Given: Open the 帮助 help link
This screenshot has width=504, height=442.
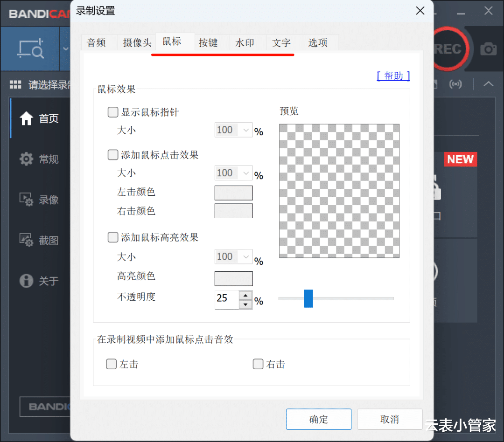Looking at the screenshot, I should (x=393, y=76).
